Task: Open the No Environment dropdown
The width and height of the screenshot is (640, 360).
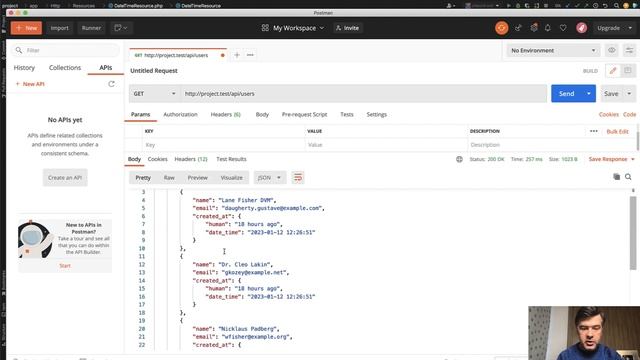Action: click(x=553, y=50)
